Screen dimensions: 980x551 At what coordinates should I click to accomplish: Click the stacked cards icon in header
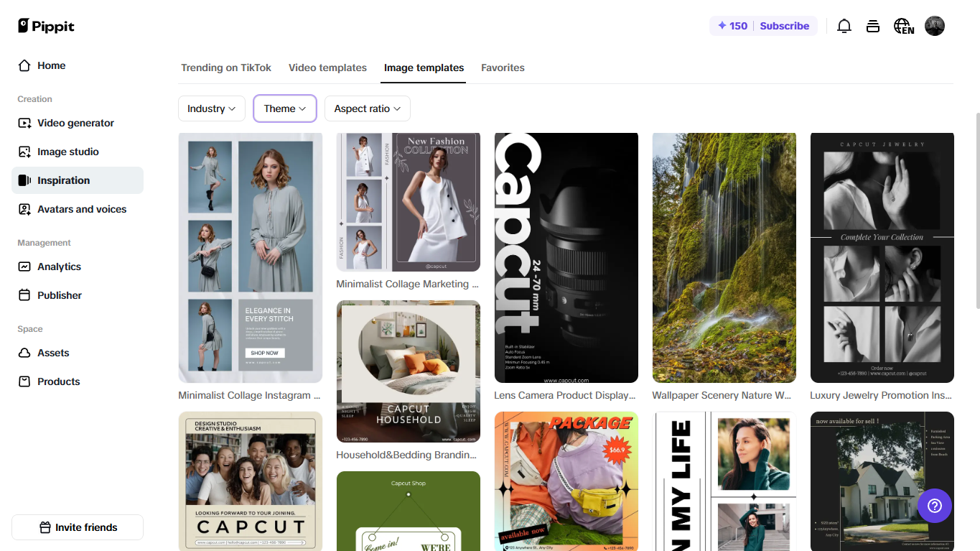[873, 26]
